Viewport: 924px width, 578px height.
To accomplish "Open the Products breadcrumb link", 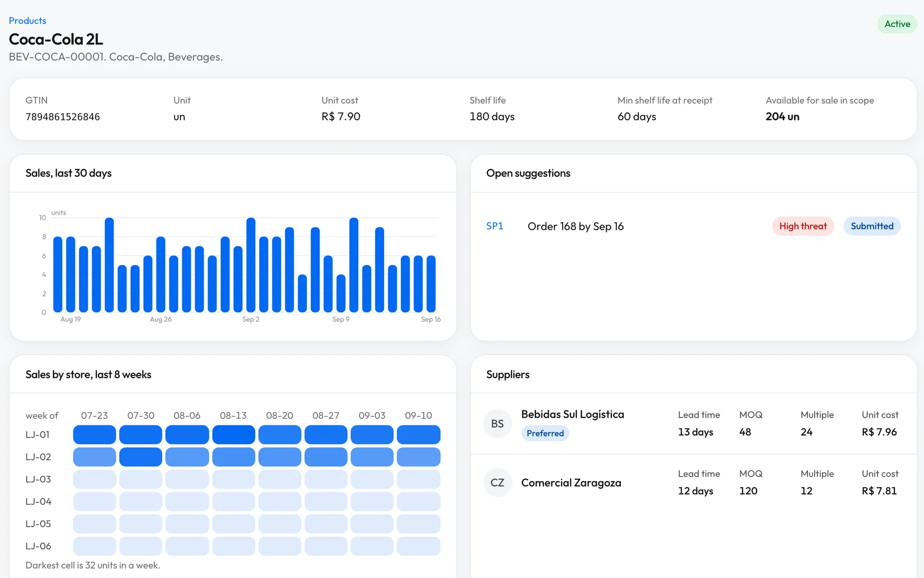I will coord(27,21).
